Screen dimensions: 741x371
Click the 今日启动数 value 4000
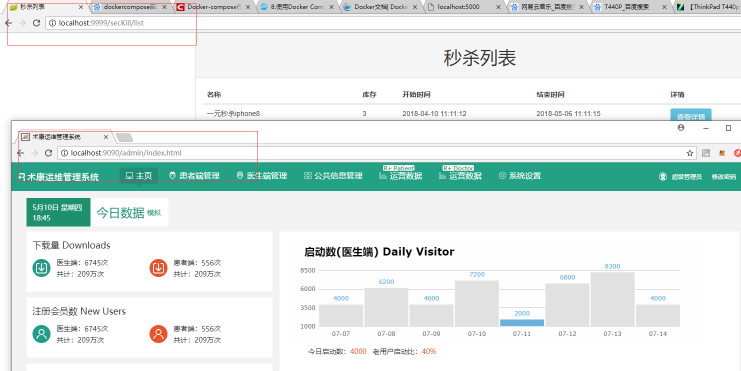pyautogui.click(x=358, y=352)
